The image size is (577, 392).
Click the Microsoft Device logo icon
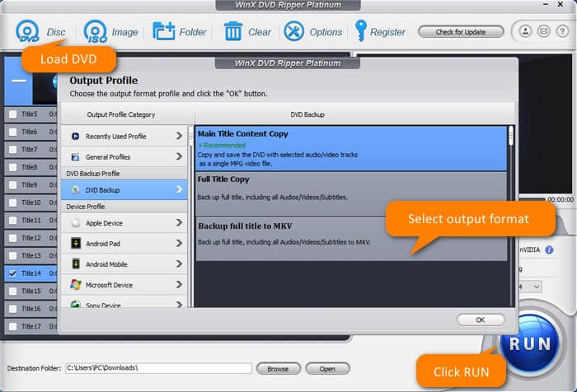coord(76,285)
